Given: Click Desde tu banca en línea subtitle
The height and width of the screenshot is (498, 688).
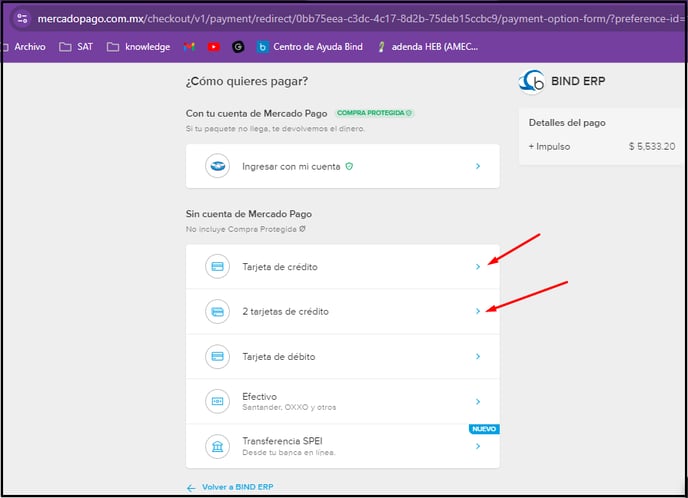Looking at the screenshot, I should point(289,452).
